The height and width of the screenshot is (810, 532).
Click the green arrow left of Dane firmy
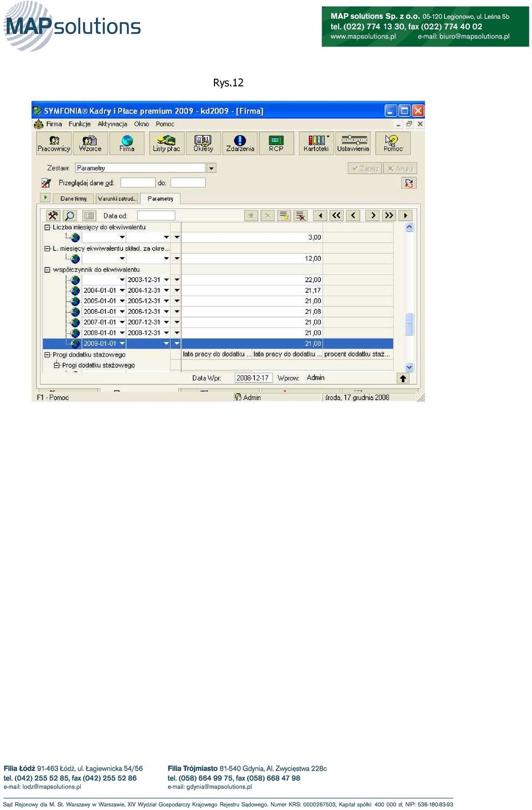(x=45, y=197)
